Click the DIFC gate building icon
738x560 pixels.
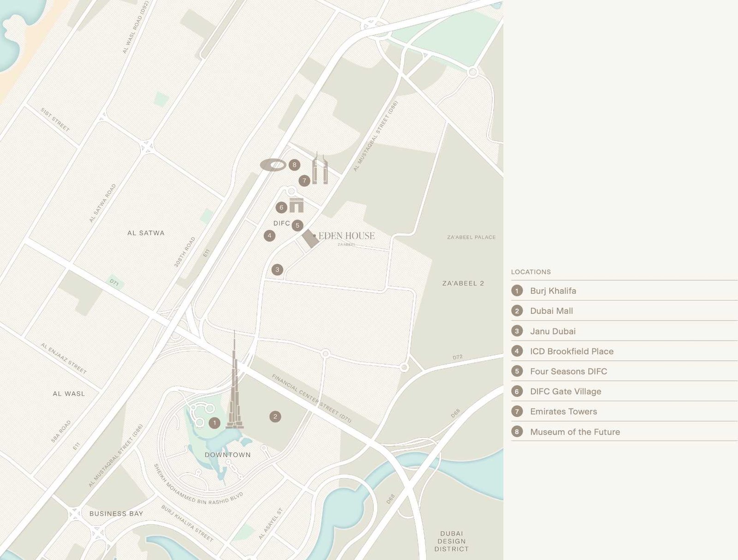[x=297, y=205]
